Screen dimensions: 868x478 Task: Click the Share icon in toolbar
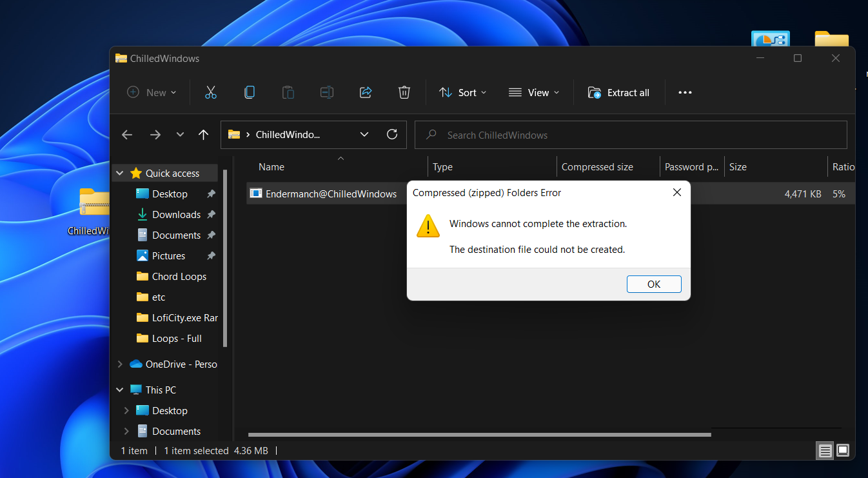tap(366, 92)
